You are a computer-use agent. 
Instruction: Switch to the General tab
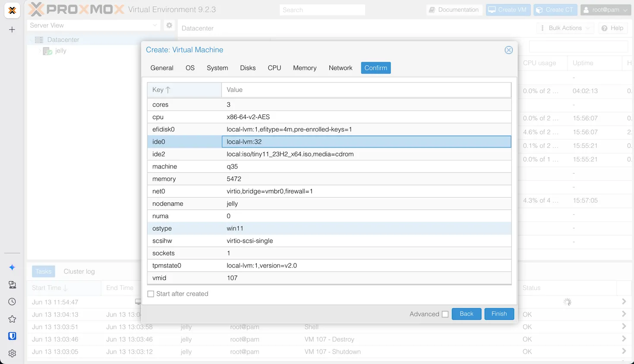coord(162,68)
